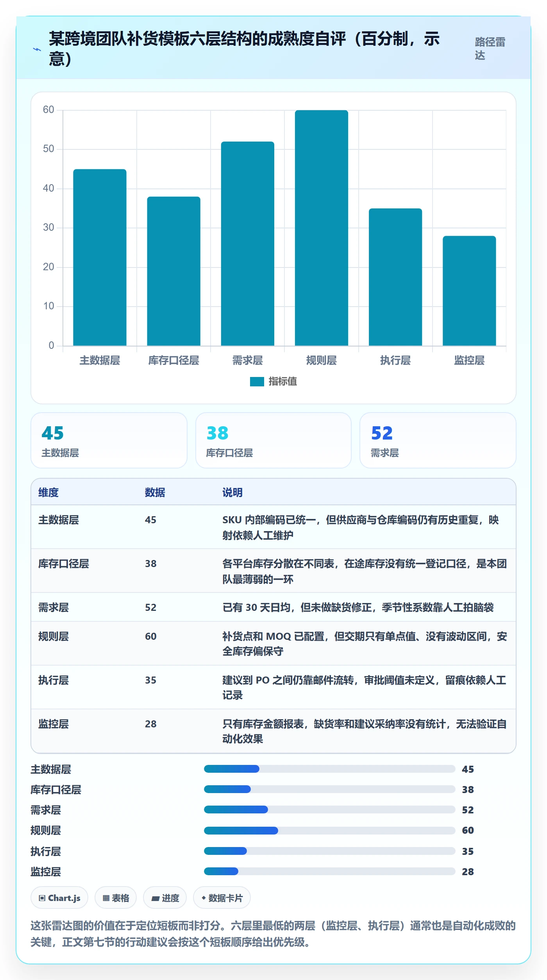This screenshot has width=547, height=980.
Task: Click the small lightning icon beside title
Action: pos(37,49)
